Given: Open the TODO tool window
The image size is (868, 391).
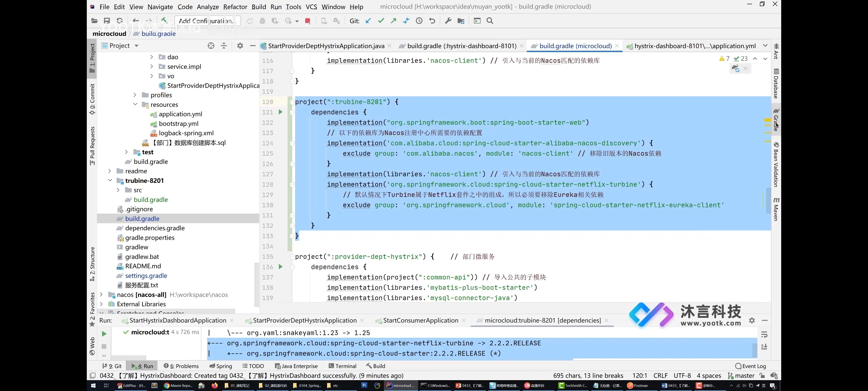Looking at the screenshot, I should pos(253,366).
